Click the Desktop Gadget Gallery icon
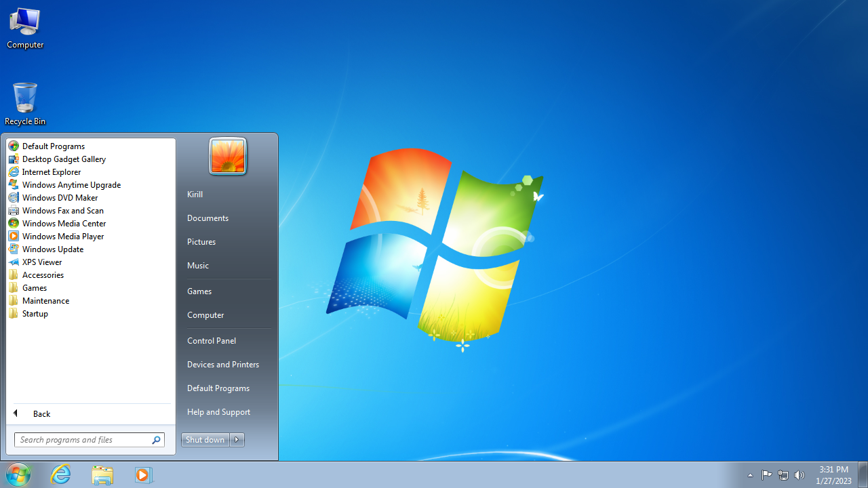Viewport: 868px width, 488px height. [x=14, y=159]
